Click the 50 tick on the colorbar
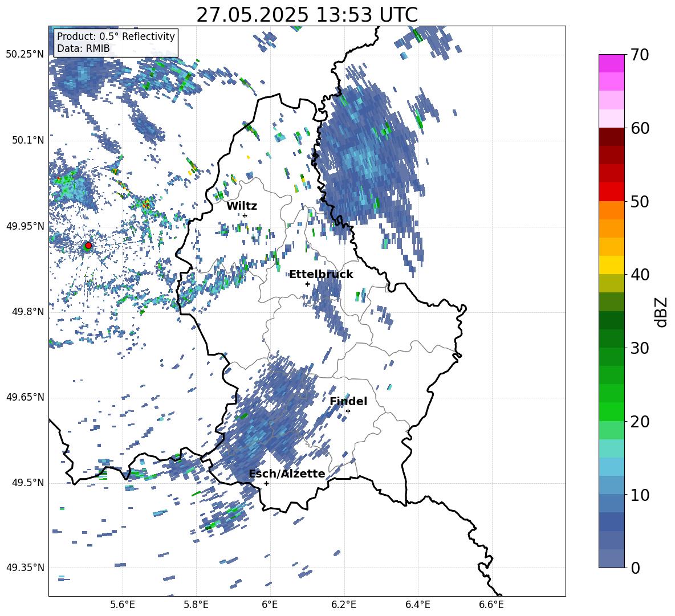Screen dimensions: 675x616 tap(640, 201)
